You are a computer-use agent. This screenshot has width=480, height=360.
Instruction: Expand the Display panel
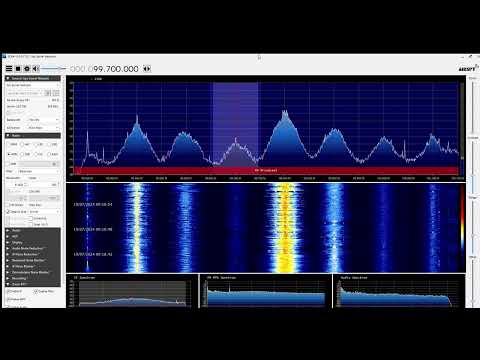[33, 242]
